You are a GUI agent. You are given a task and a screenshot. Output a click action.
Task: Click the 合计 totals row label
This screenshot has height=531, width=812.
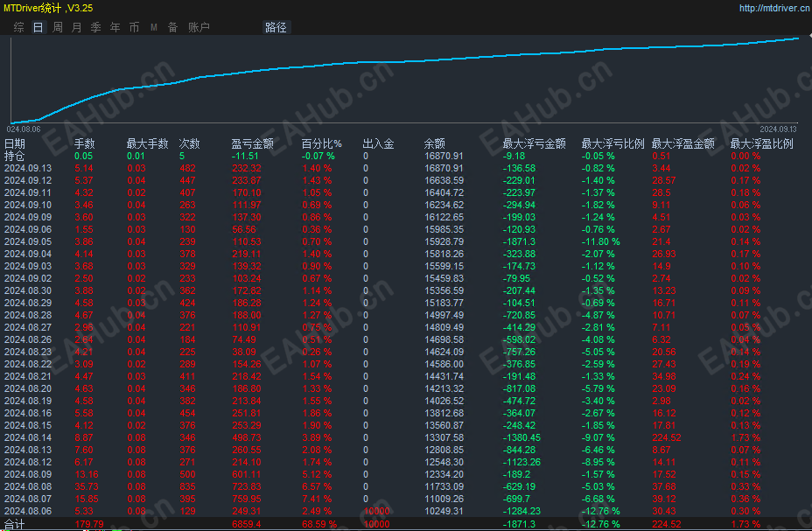[15, 524]
